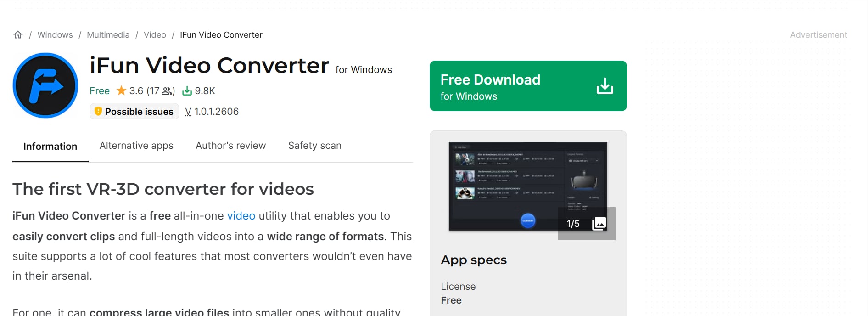
Task: Click the 'for Windows' text beside the title
Action: (x=364, y=70)
